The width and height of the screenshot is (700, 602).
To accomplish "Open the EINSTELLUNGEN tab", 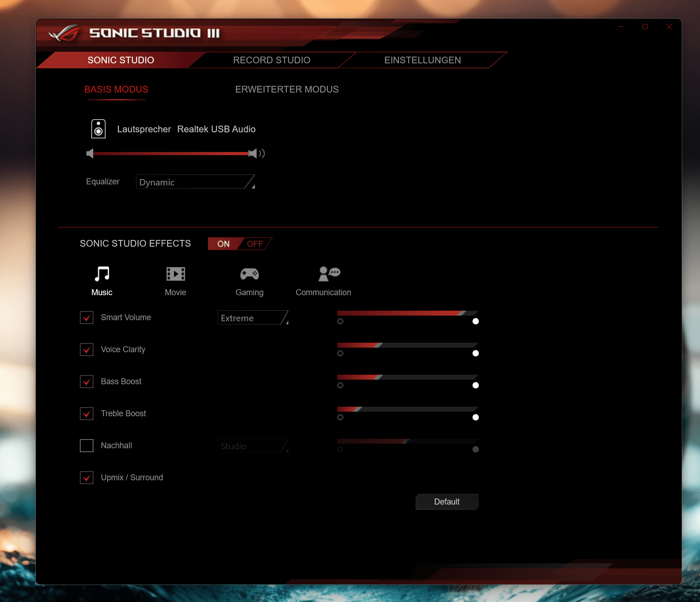I will coord(422,60).
